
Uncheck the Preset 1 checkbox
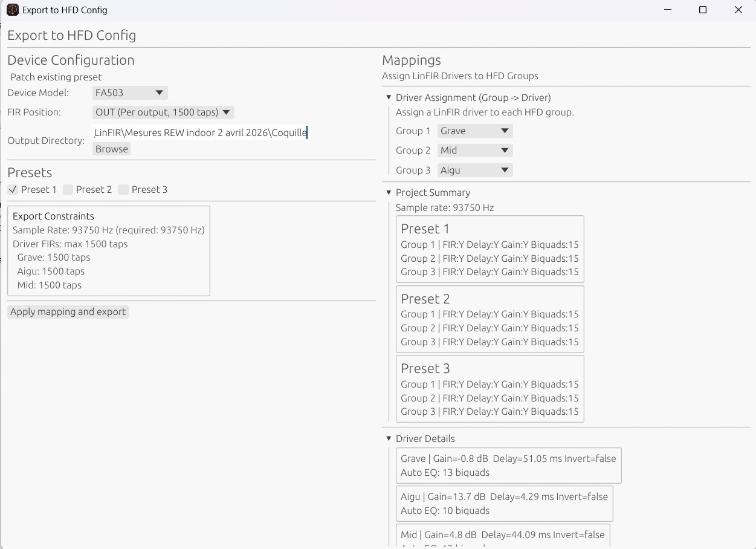(x=13, y=190)
